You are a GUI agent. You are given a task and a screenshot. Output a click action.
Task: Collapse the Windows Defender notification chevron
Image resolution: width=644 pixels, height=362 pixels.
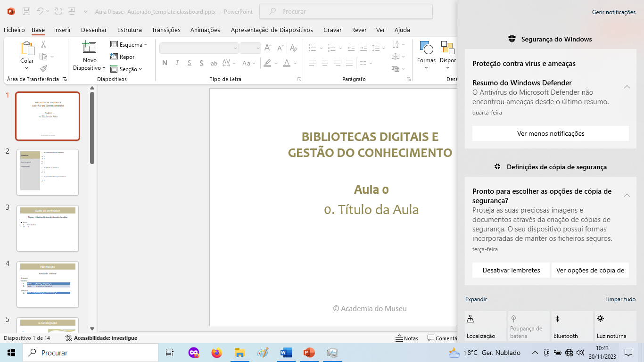(x=627, y=87)
